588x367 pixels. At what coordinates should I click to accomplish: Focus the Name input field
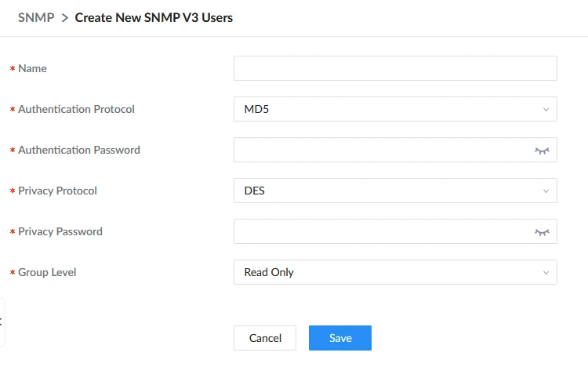(x=395, y=68)
